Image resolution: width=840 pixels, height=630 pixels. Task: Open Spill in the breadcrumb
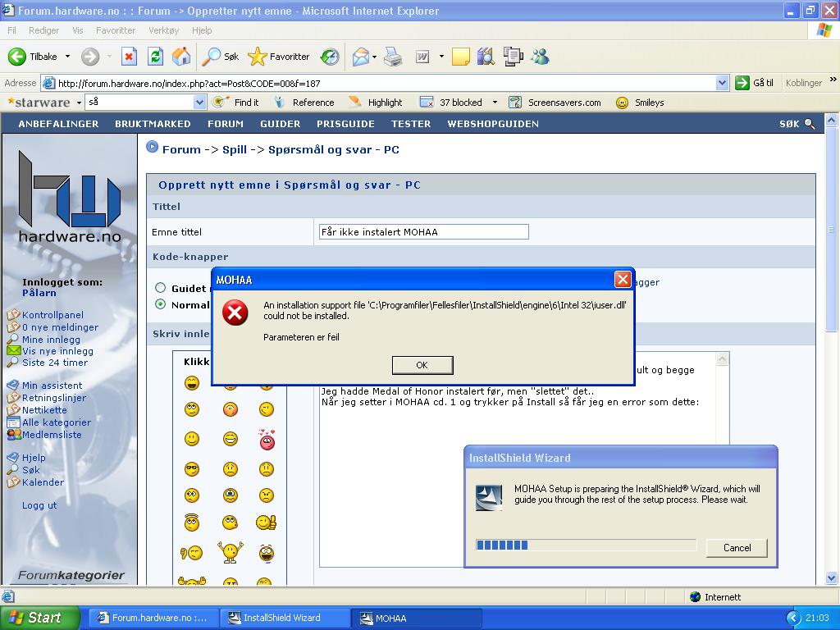[235, 149]
